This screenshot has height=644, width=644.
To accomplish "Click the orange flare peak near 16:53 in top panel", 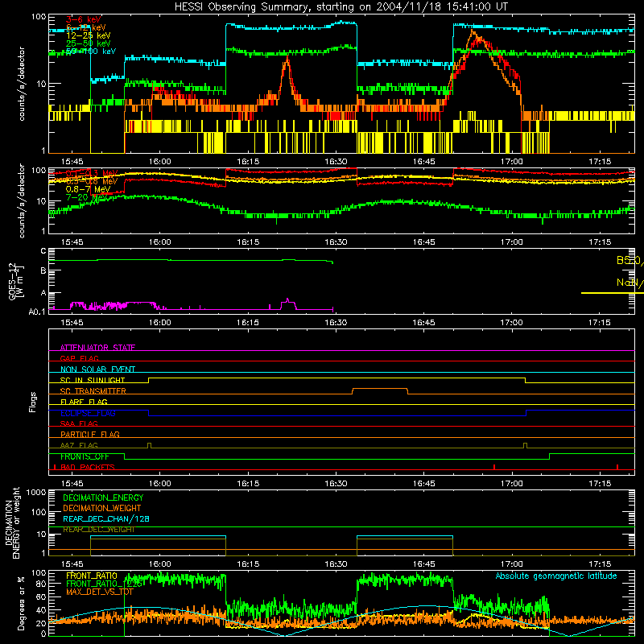I will pyautogui.click(x=473, y=32).
